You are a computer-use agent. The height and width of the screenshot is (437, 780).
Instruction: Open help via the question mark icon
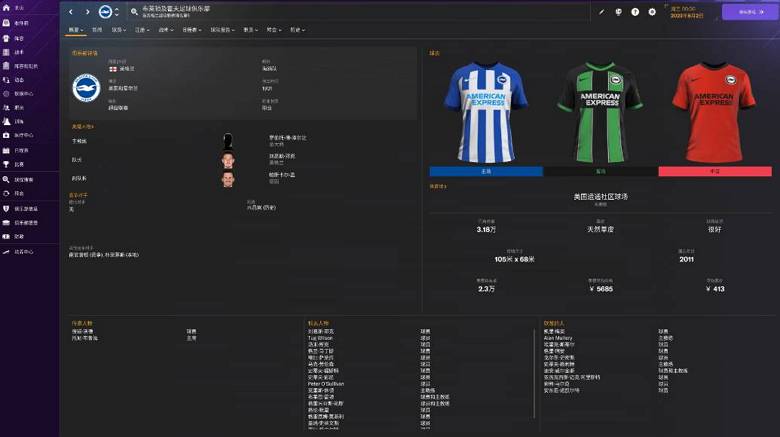tap(635, 12)
